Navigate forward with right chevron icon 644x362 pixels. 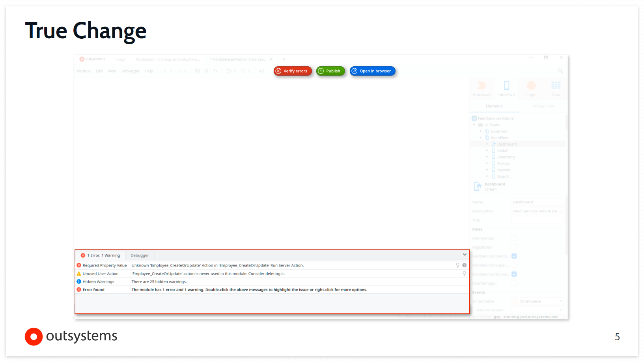179,71
